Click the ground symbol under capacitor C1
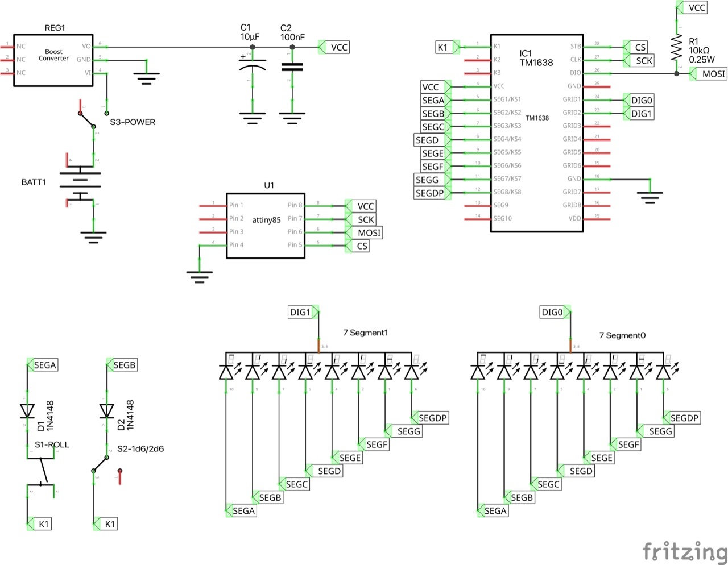The height and width of the screenshot is (565, 728). (252, 118)
